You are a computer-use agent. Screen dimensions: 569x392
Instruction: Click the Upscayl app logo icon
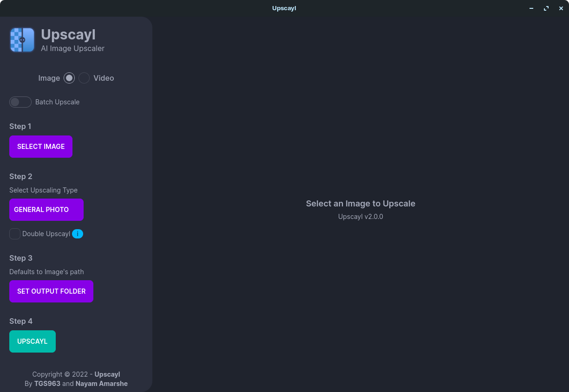22,40
